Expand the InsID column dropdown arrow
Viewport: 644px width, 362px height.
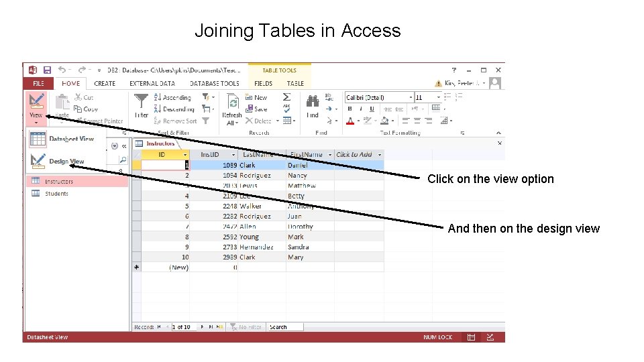point(233,155)
